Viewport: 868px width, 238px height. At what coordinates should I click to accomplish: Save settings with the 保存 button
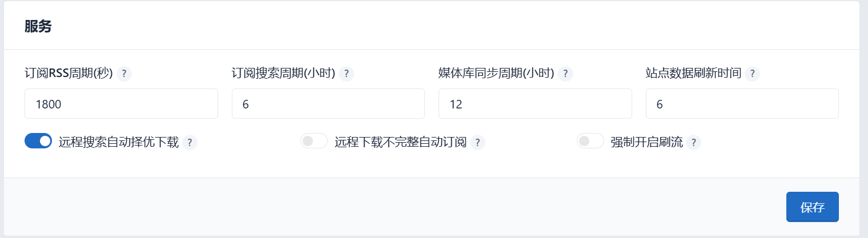click(x=813, y=207)
